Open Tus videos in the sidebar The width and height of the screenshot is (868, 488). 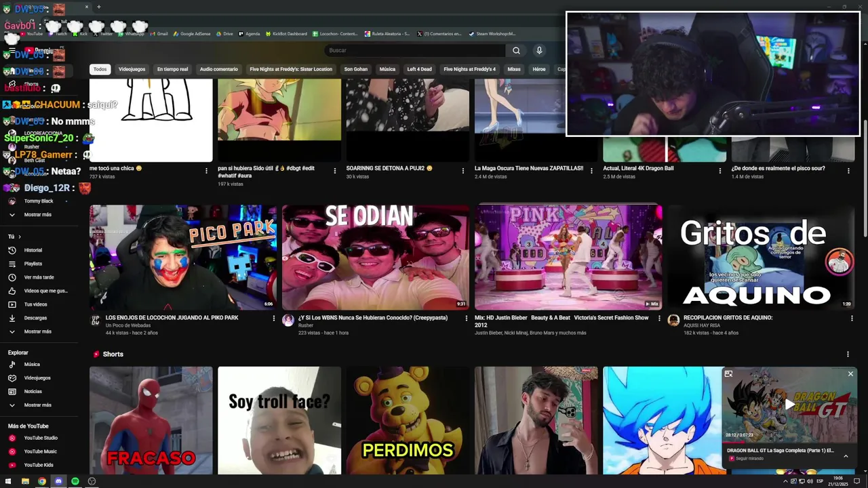point(35,304)
